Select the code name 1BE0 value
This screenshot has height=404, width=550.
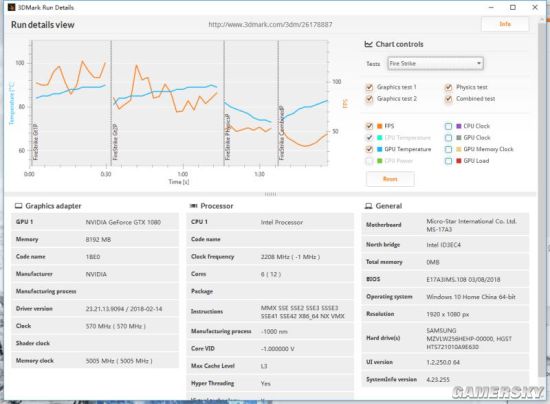coord(93,257)
